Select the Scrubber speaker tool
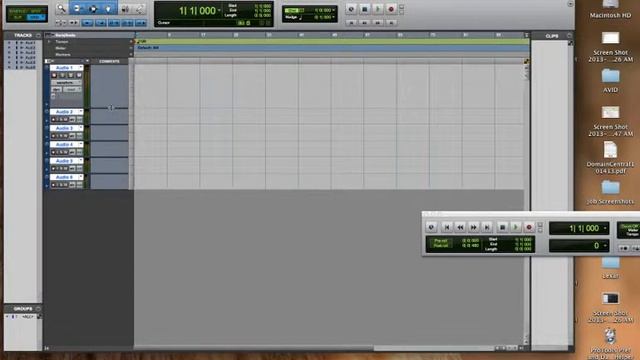The image size is (640, 360). click(125, 9)
